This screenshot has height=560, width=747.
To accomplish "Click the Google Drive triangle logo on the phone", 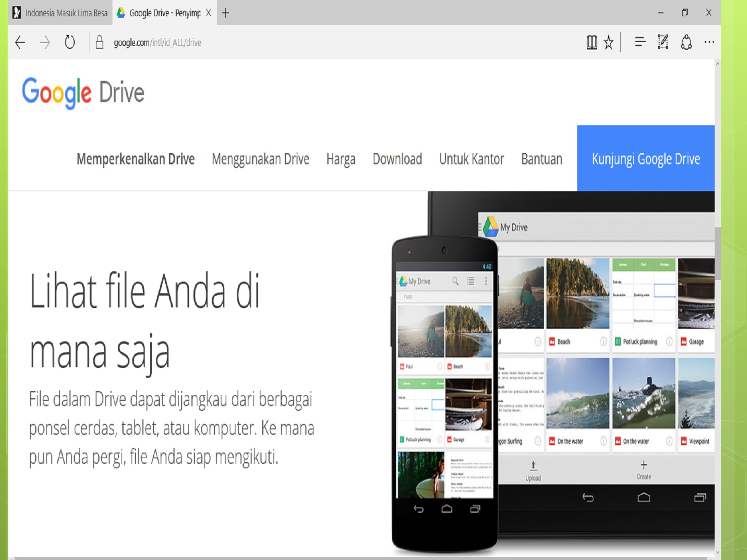I will (x=403, y=281).
